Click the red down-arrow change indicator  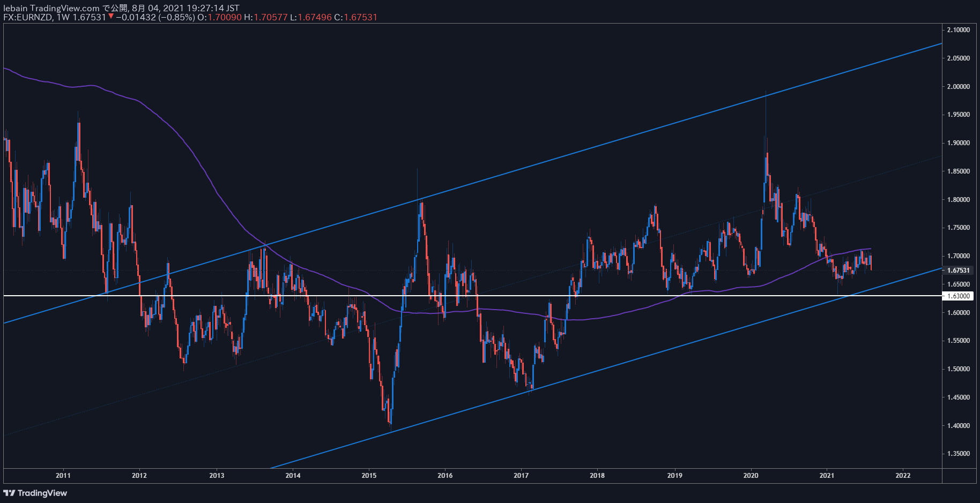tap(111, 17)
